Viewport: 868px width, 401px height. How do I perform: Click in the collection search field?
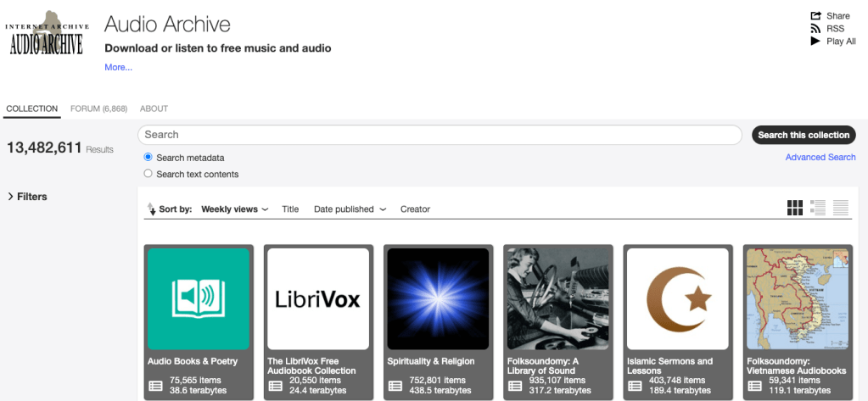440,135
